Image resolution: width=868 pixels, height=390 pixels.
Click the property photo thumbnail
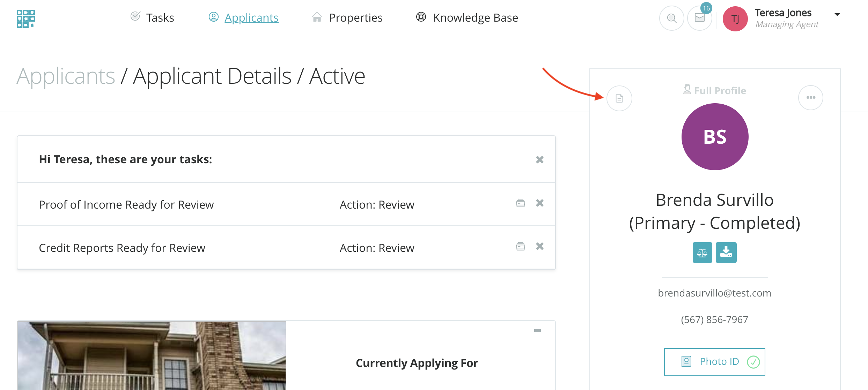point(152,355)
